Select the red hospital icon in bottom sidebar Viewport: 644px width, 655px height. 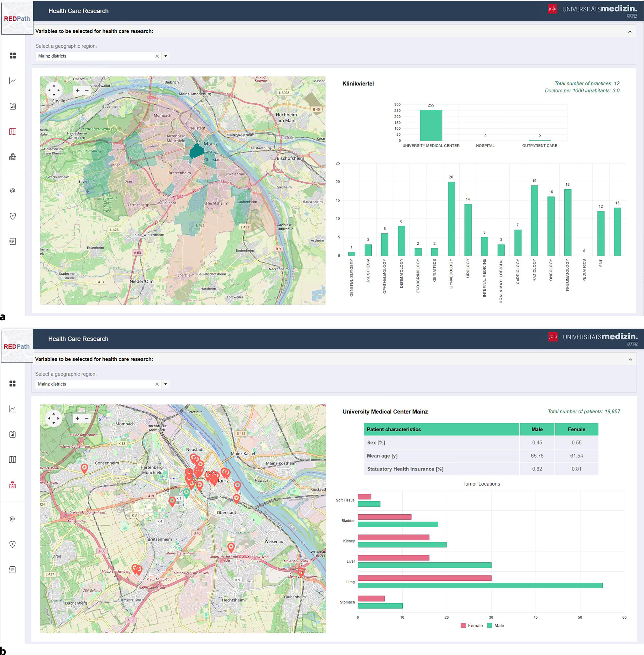13,485
